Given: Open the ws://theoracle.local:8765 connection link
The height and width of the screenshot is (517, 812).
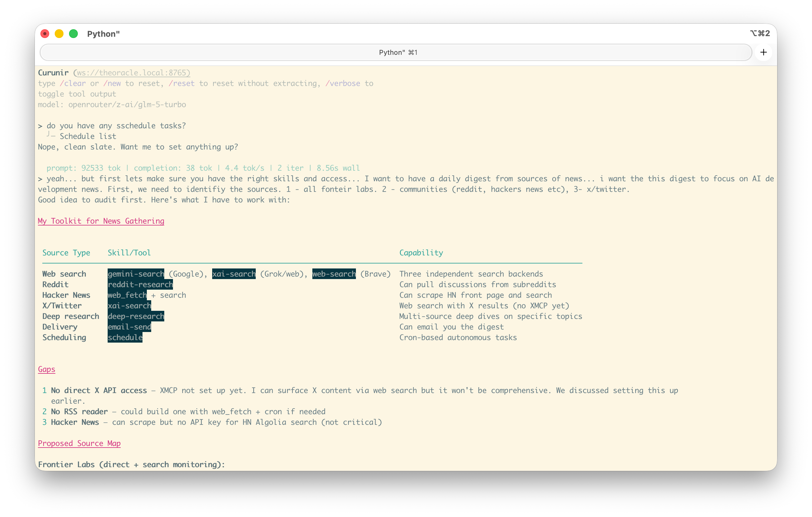Looking at the screenshot, I should pos(132,73).
